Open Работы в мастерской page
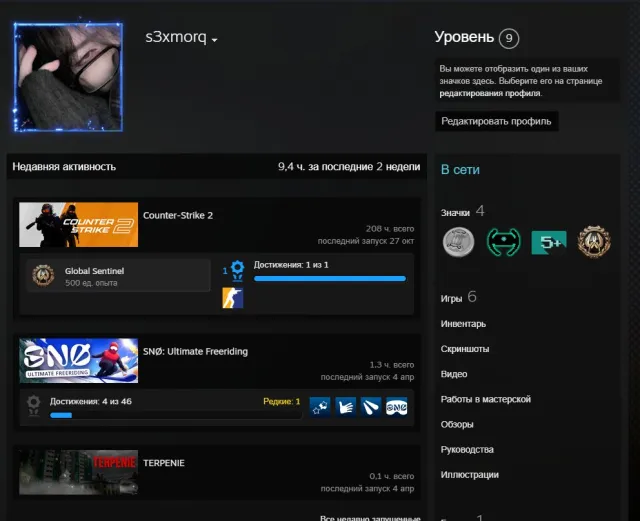Viewport: 640px width, 521px height. (486, 399)
